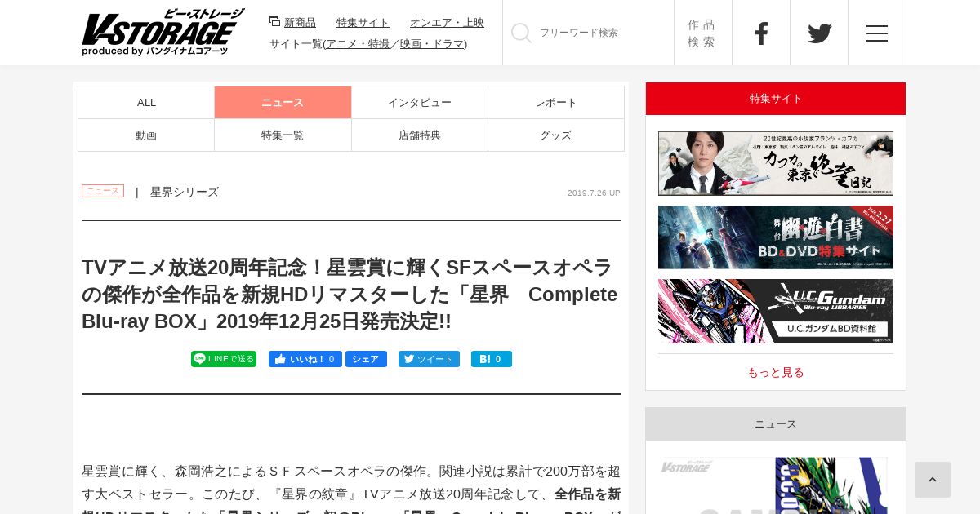Open the カフカの東京絶望日記 banner
980x514 pixels.
pos(776,163)
